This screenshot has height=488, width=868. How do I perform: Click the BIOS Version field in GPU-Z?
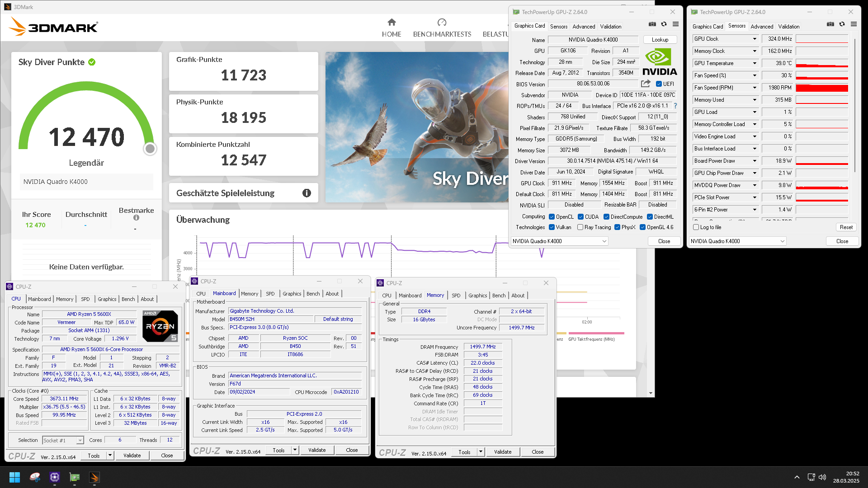tap(593, 84)
